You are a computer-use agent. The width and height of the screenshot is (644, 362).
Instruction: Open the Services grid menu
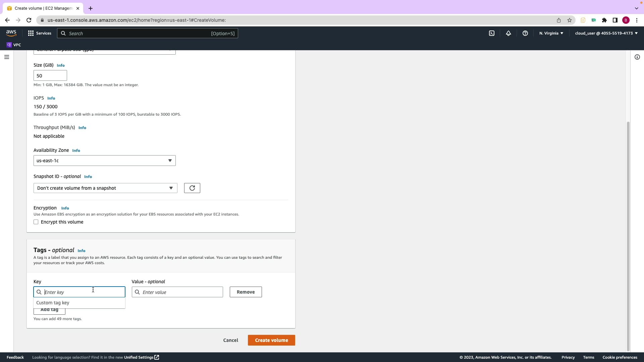coord(40,33)
